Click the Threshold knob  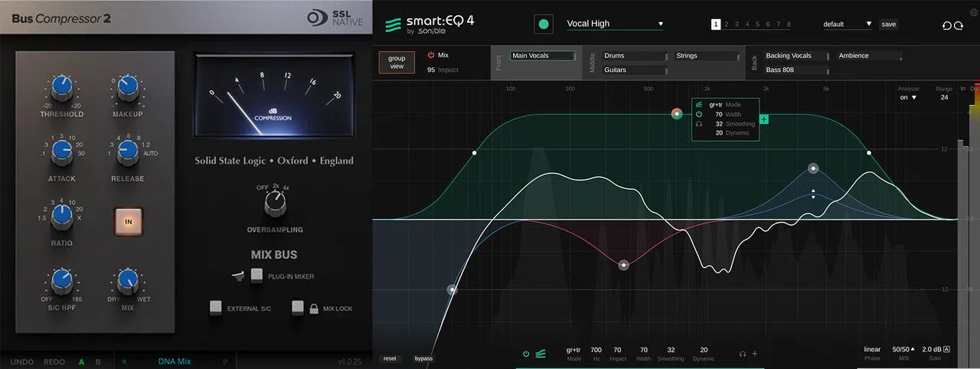coord(63,90)
